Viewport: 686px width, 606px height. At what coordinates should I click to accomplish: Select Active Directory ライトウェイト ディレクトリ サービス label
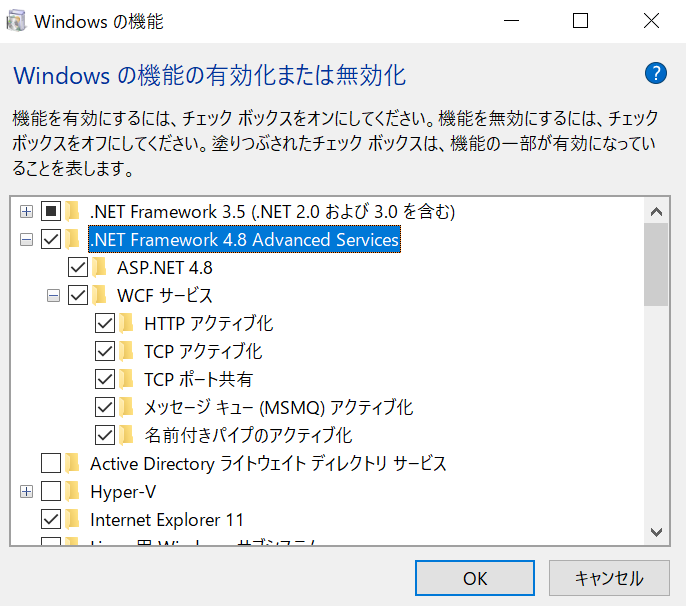[268, 464]
